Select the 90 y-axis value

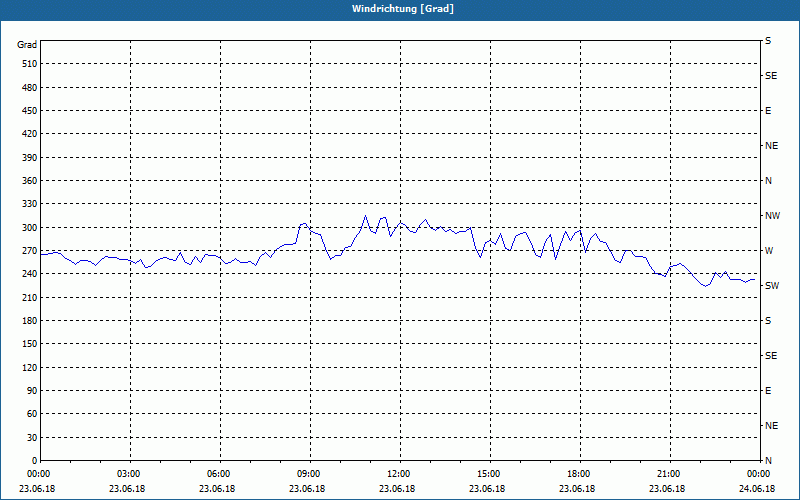click(32, 391)
